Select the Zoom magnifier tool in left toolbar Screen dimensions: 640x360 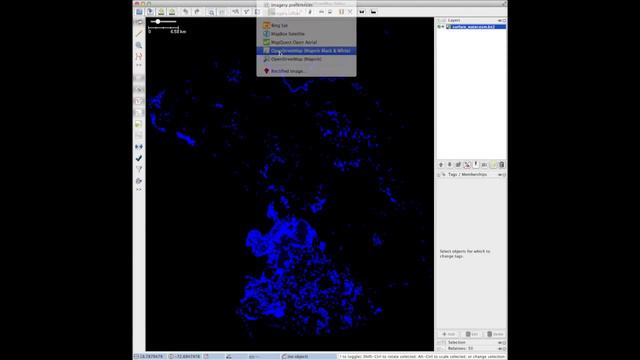click(x=139, y=45)
